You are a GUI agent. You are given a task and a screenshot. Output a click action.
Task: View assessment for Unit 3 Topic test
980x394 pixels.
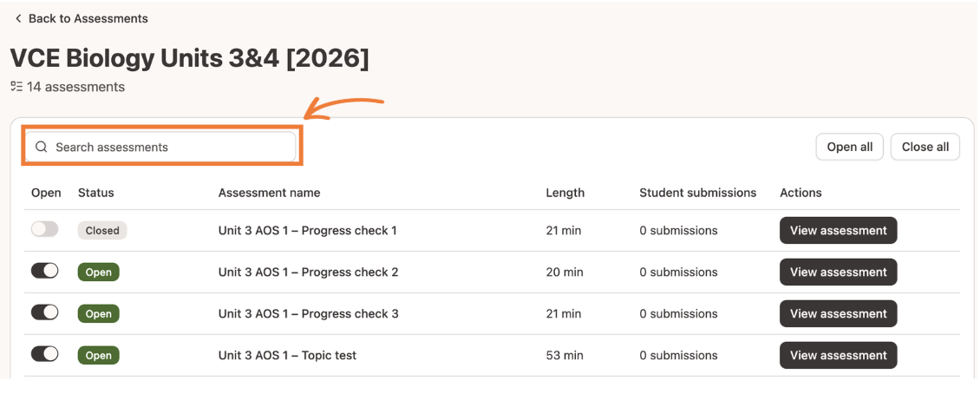point(838,355)
